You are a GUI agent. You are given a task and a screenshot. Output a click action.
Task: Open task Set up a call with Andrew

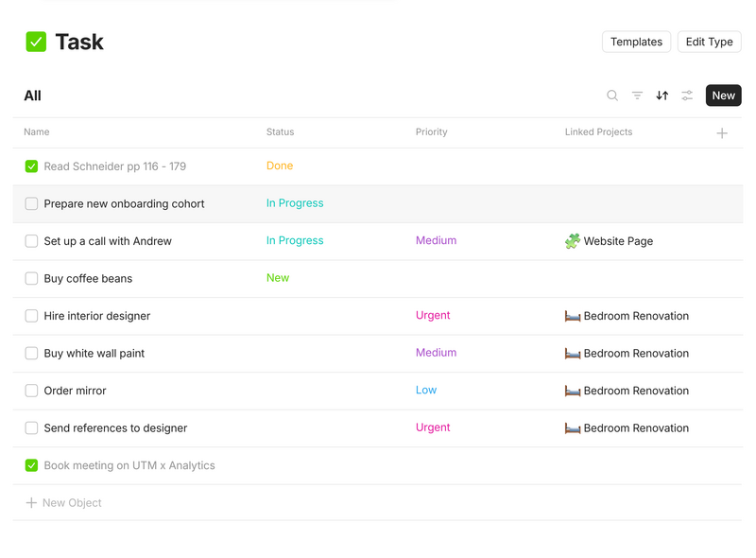pyautogui.click(x=108, y=241)
